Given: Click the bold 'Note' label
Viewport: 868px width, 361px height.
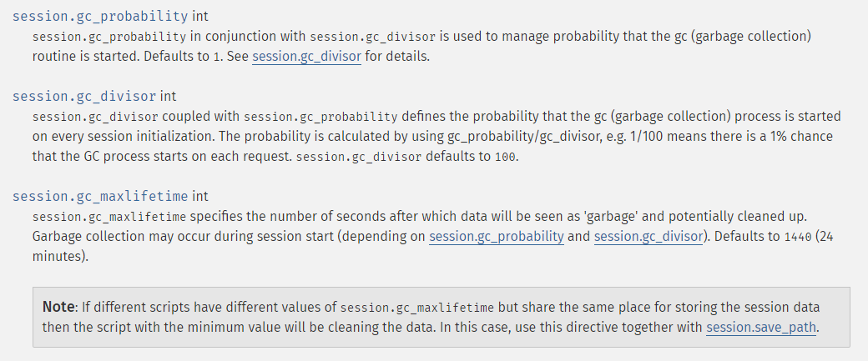Looking at the screenshot, I should (x=58, y=307).
